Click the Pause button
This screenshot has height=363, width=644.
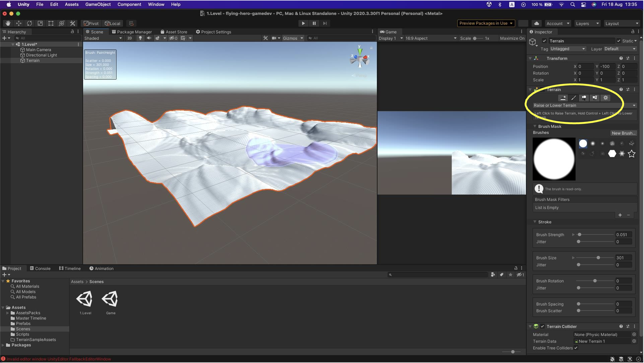[x=314, y=23]
